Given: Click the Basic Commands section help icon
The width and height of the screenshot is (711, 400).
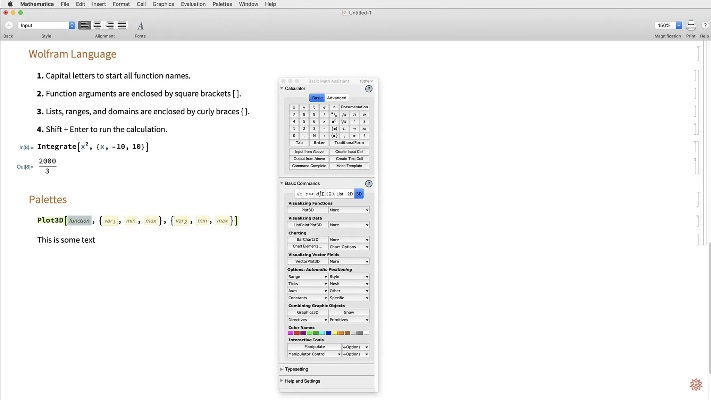Looking at the screenshot, I should (369, 184).
